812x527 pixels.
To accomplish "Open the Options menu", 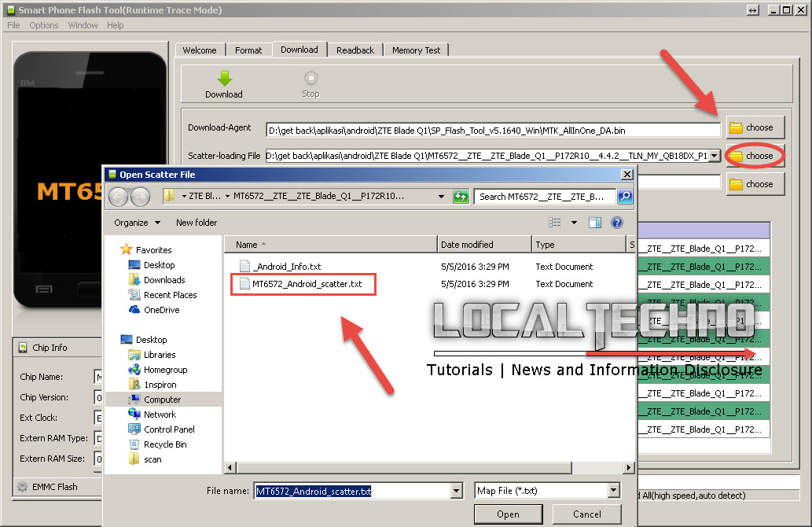I will coord(43,24).
